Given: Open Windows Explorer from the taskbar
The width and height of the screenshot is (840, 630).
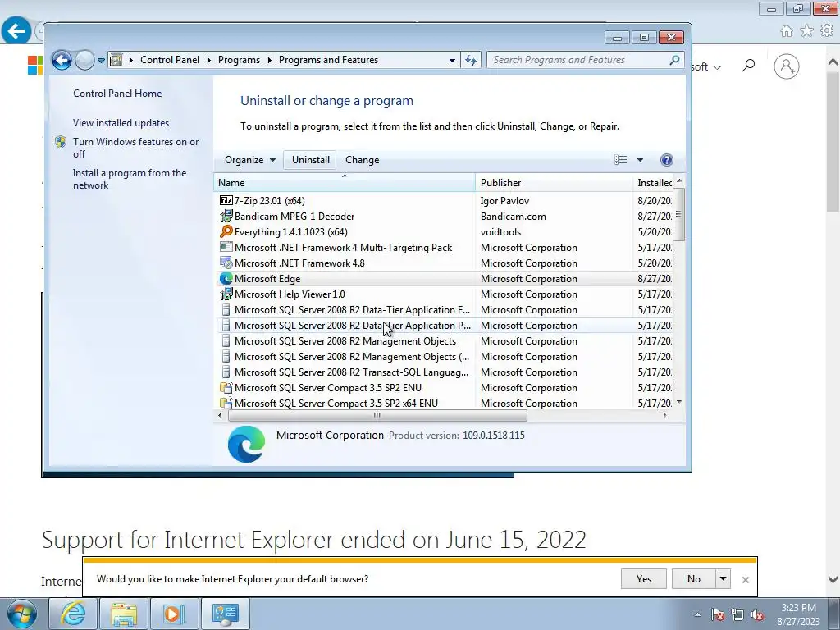Looking at the screenshot, I should tap(124, 614).
